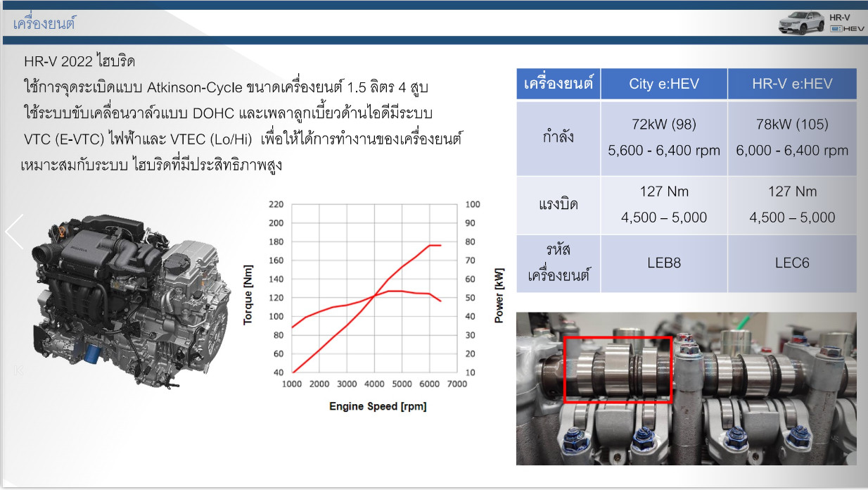The width and height of the screenshot is (868, 490).
Task: Click the 'กำลัง' row label
Action: coord(559,137)
